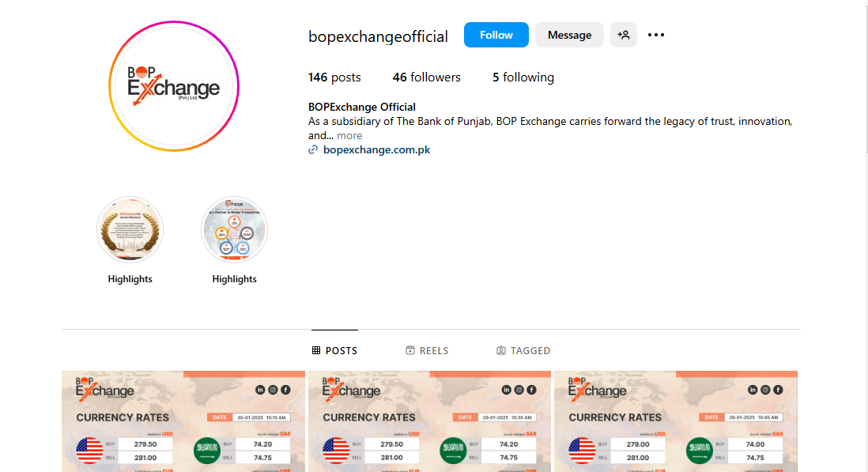
Task: View the 5 following list
Action: 523,77
